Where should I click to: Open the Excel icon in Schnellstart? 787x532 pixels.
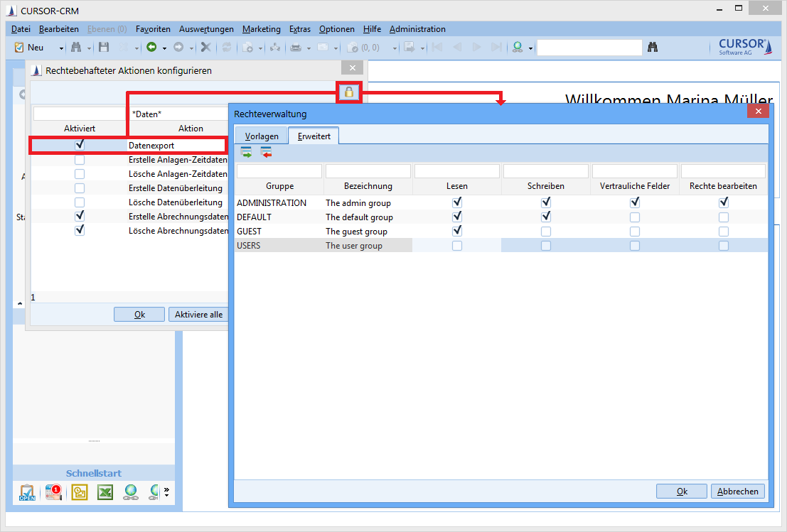[x=105, y=492]
